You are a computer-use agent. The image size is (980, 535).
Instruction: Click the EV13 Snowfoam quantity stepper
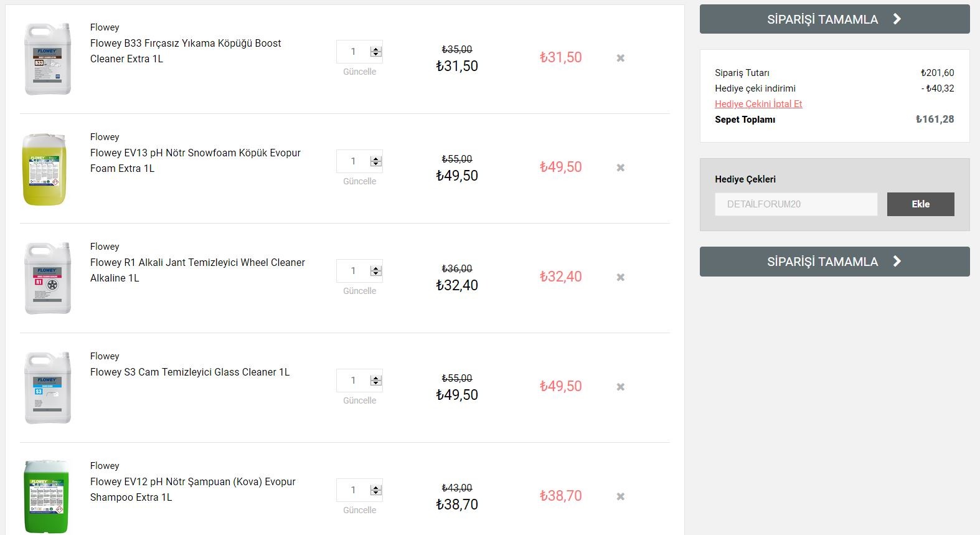tap(375, 161)
